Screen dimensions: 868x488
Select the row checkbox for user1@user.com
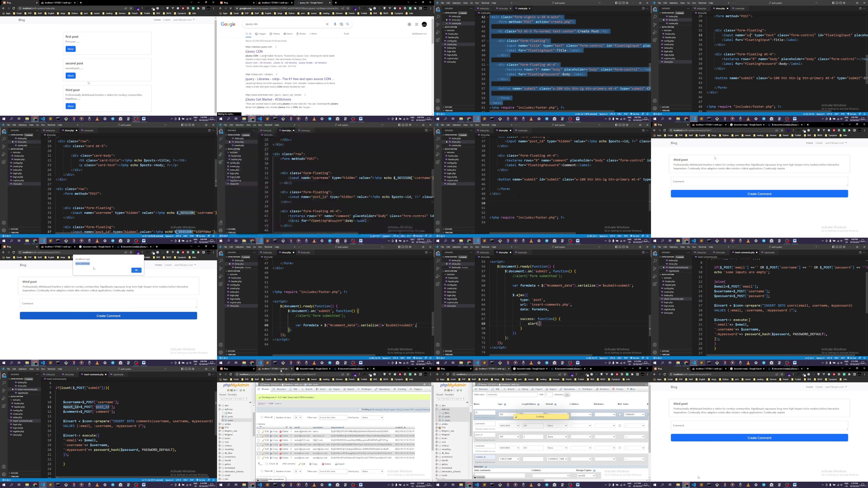pos(259,449)
